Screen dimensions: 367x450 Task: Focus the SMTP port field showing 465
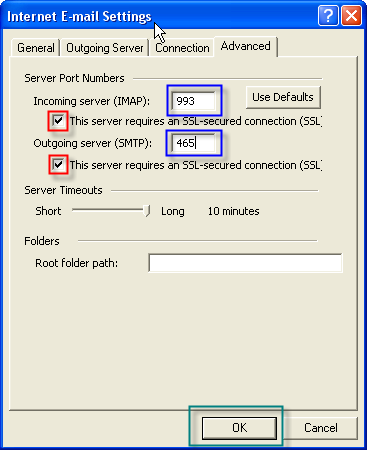coord(194,143)
